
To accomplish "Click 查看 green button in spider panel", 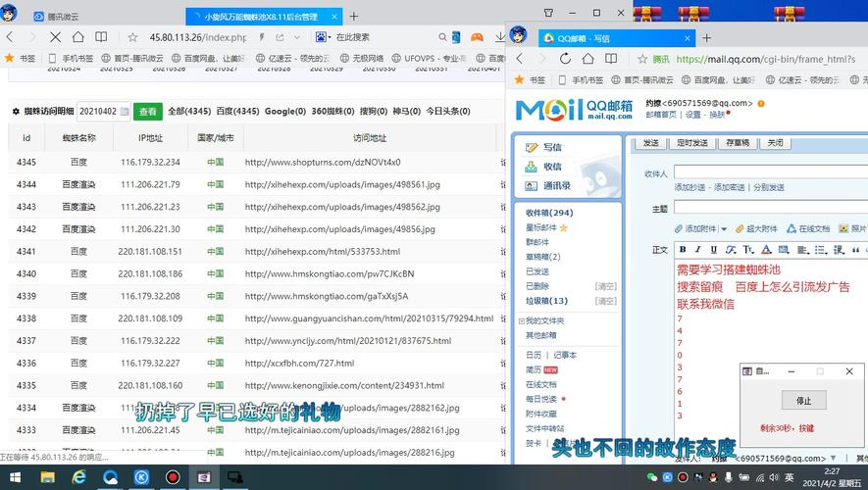I will pyautogui.click(x=148, y=111).
